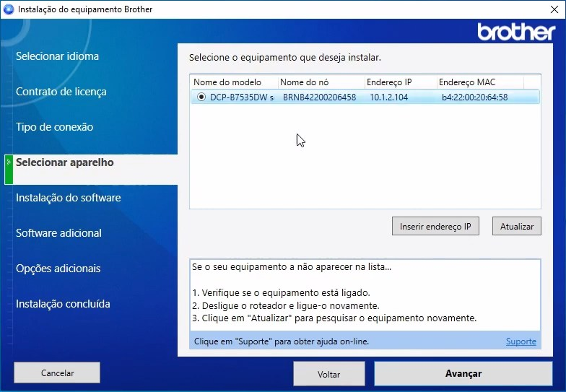Viewport: 566px width, 392px height.
Task: Select the Contrato de licença step
Action: pos(61,92)
